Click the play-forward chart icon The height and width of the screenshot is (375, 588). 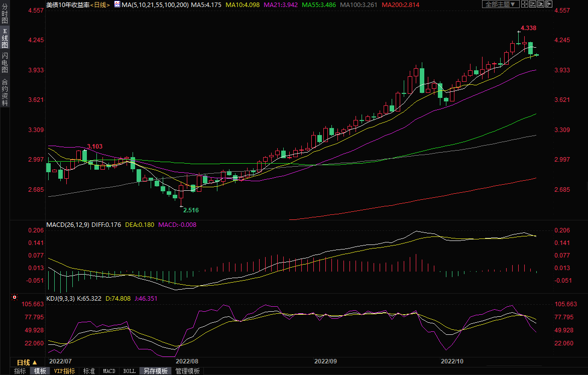(x=542, y=5)
